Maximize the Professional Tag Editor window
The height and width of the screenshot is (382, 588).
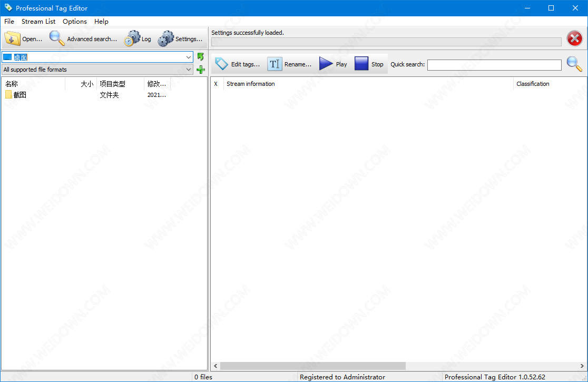pyautogui.click(x=551, y=8)
